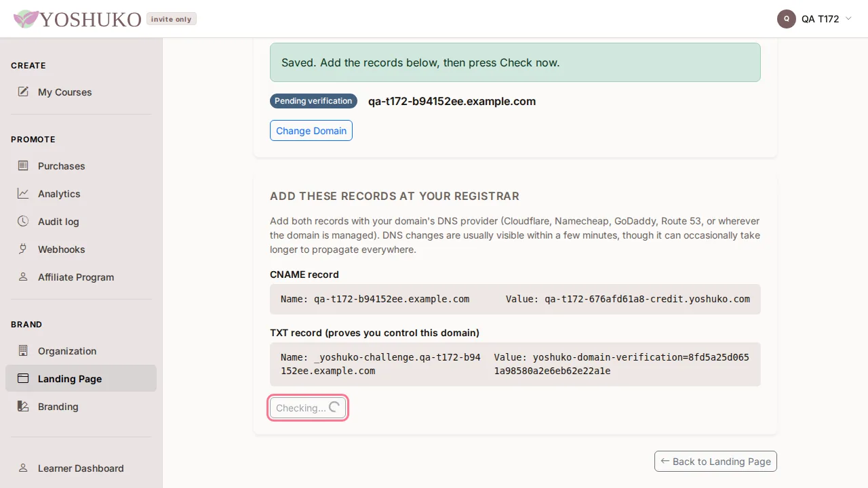Click the Audit log clock icon
868x488 pixels.
[23, 221]
